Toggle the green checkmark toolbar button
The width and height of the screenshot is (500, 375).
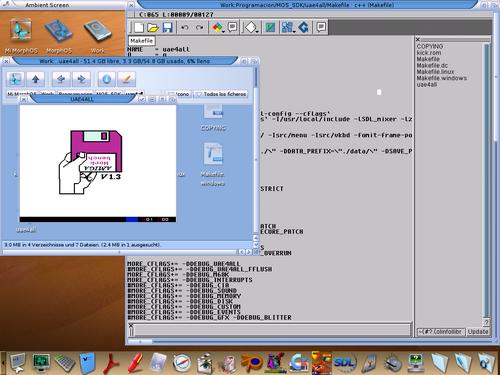coord(270,27)
